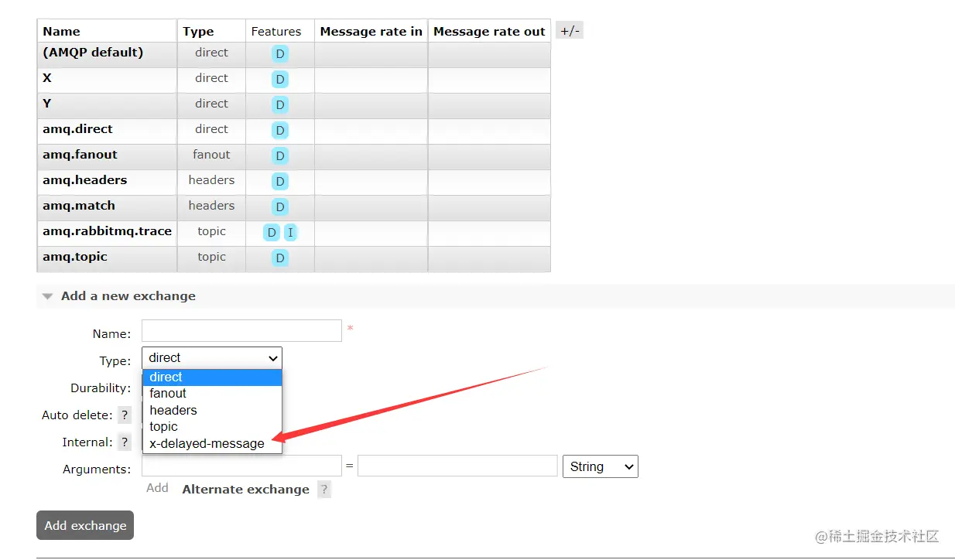Open the (AMQP default) exchange
This screenshot has height=560, width=955.
[93, 53]
